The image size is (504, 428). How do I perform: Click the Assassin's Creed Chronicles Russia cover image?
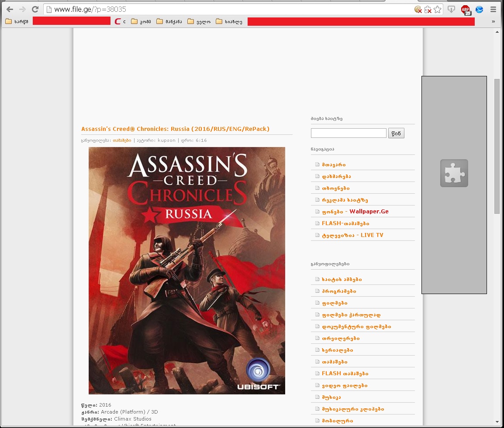click(186, 270)
